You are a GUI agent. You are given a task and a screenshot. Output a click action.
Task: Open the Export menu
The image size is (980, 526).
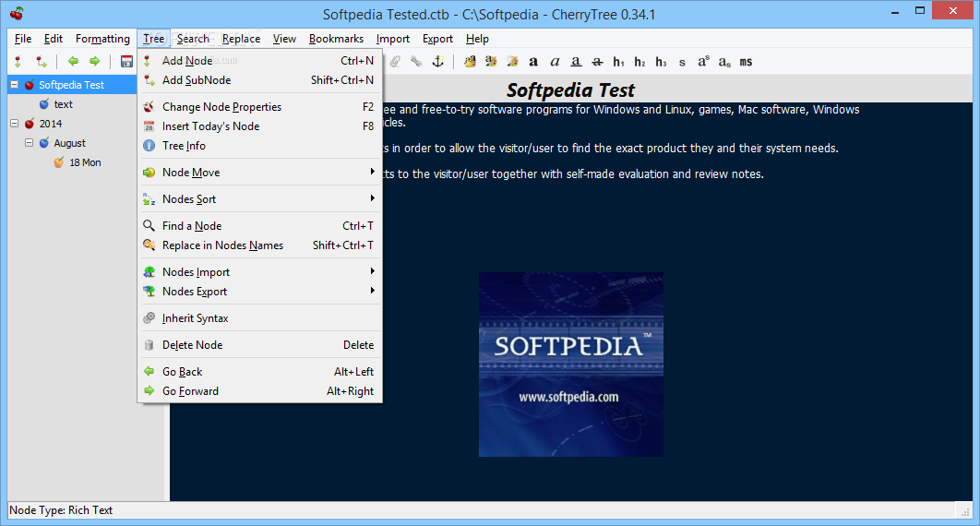(437, 39)
